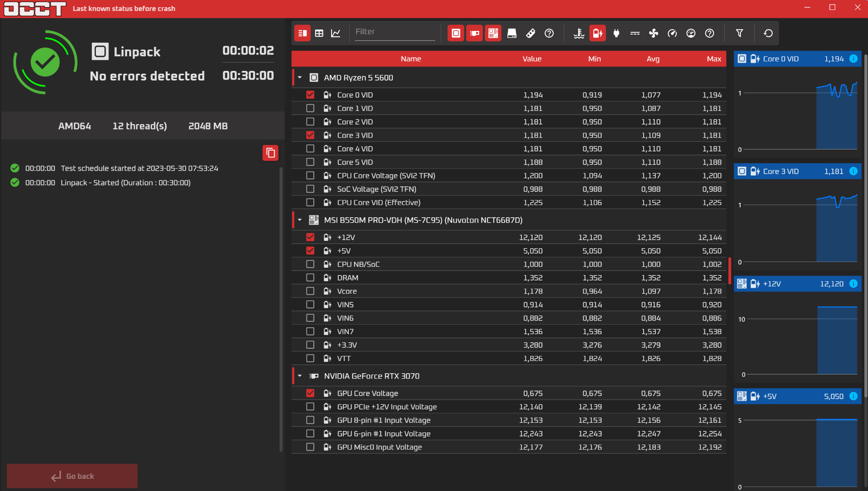Collapse the NVIDIA GeForce RTX 3070 group
The height and width of the screenshot is (491, 868).
click(x=300, y=376)
